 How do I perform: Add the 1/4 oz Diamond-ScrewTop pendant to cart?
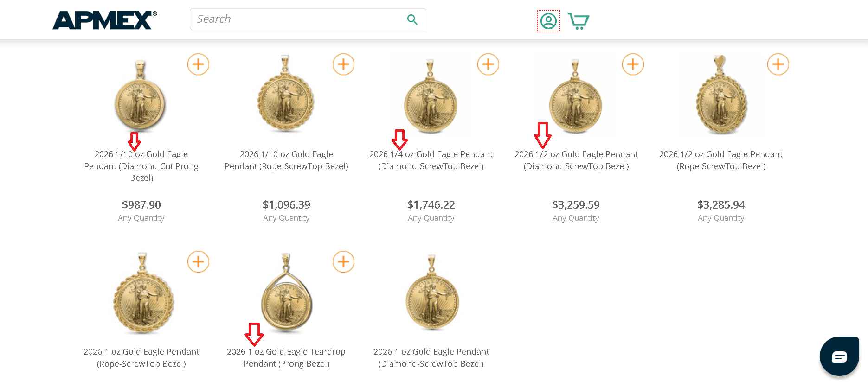[x=488, y=64]
